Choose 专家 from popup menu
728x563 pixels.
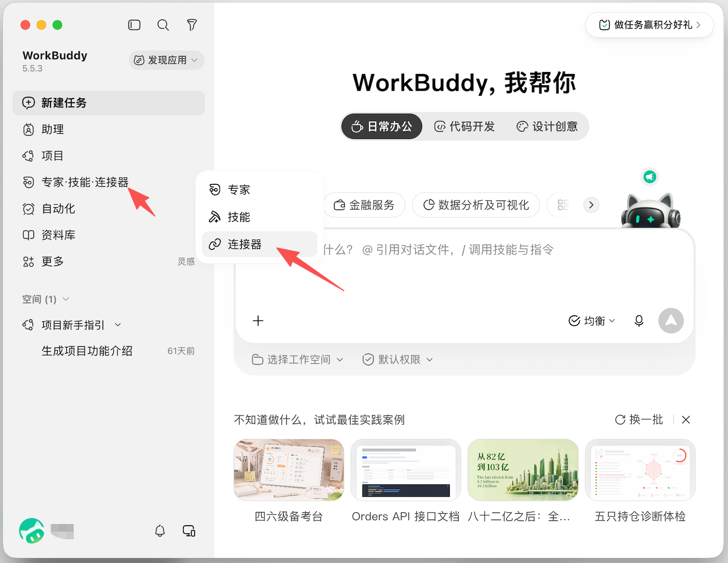pos(260,190)
